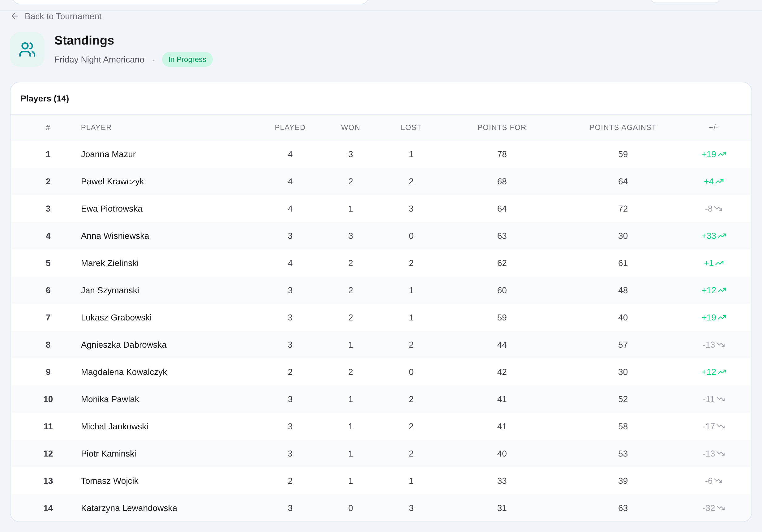Click Monika Pawlak's points against 52
The height and width of the screenshot is (532, 762).
point(623,399)
